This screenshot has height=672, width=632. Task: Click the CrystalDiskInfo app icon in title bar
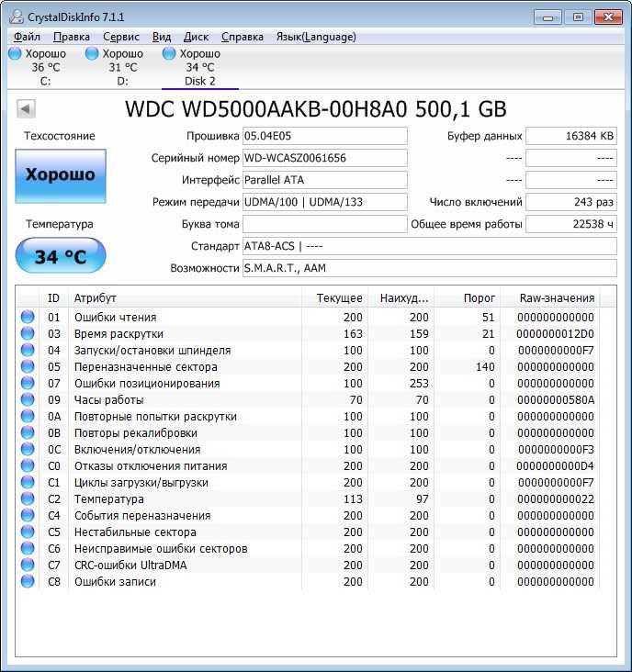click(17, 17)
